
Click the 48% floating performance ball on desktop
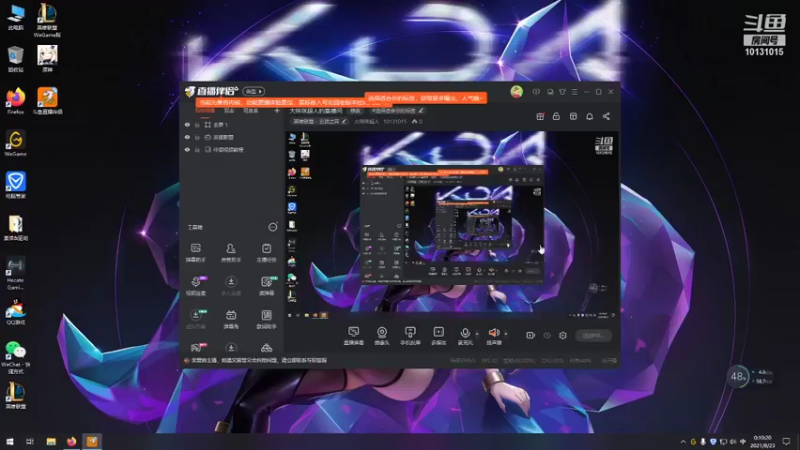coord(738,377)
